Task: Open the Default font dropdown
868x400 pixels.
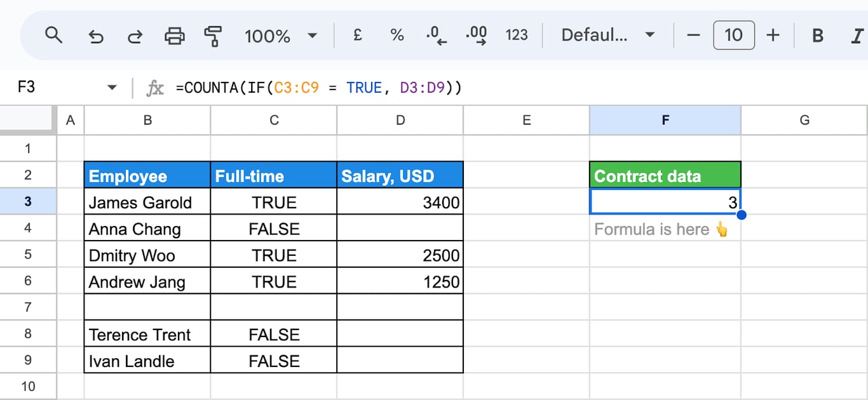Action: (x=607, y=35)
